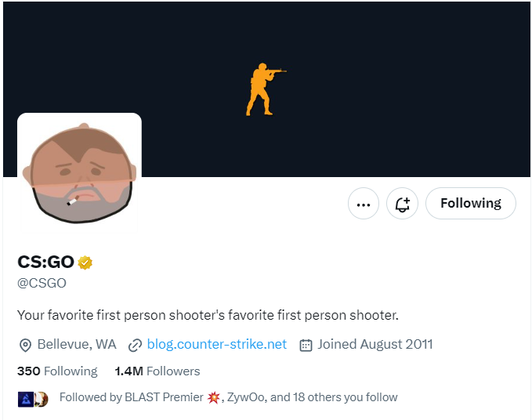The width and height of the screenshot is (532, 420).
Task: Turn on post notifications with the bell
Action: coord(403,204)
